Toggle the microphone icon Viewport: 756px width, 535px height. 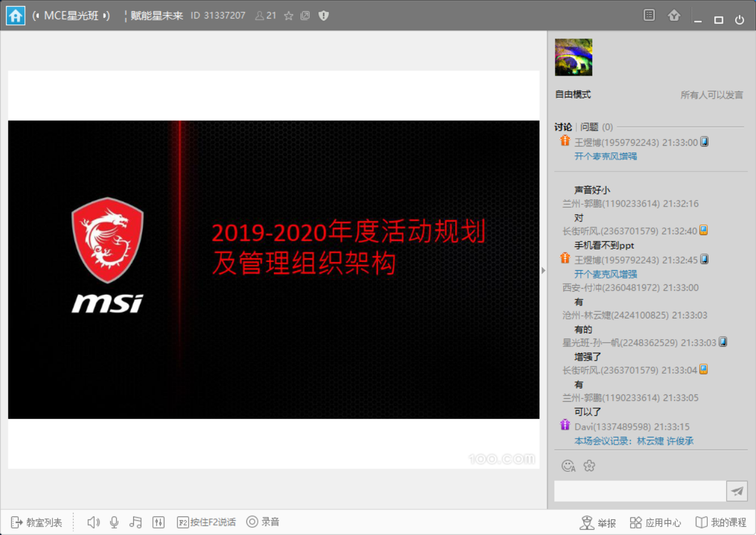pyautogui.click(x=114, y=522)
